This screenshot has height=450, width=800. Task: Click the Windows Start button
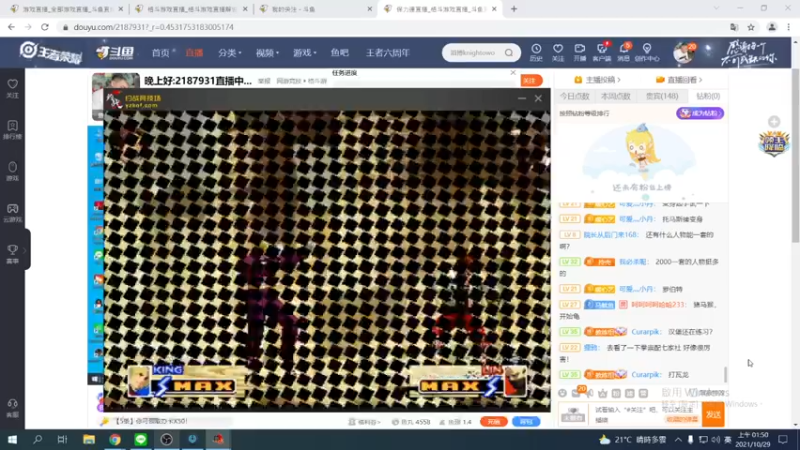(12, 439)
